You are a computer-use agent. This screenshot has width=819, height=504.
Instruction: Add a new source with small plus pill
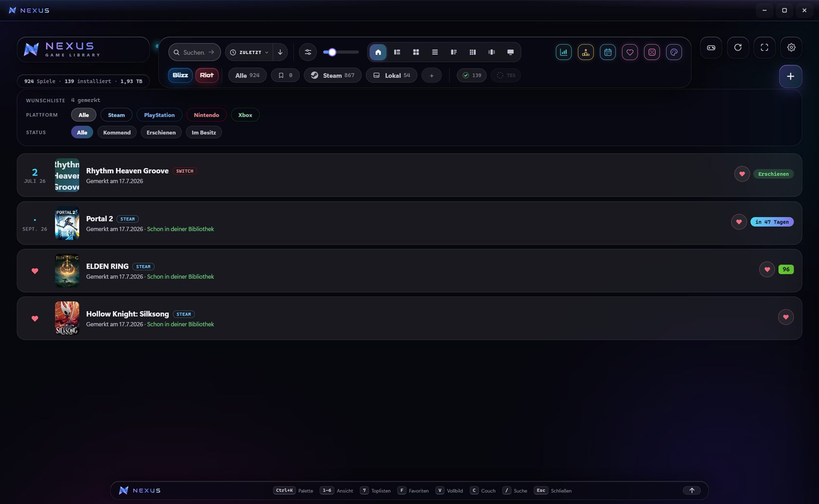coord(432,75)
